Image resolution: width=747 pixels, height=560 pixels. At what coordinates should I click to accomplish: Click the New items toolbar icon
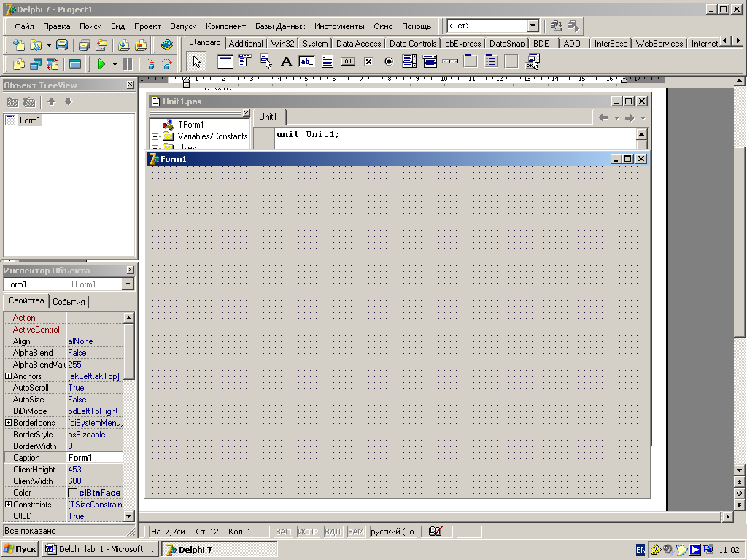pyautogui.click(x=18, y=44)
